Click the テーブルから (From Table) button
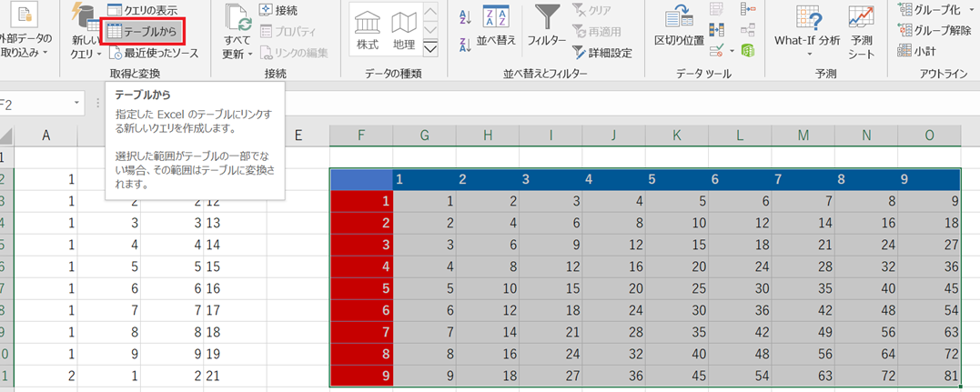Image resolution: width=980 pixels, height=392 pixels. (142, 31)
